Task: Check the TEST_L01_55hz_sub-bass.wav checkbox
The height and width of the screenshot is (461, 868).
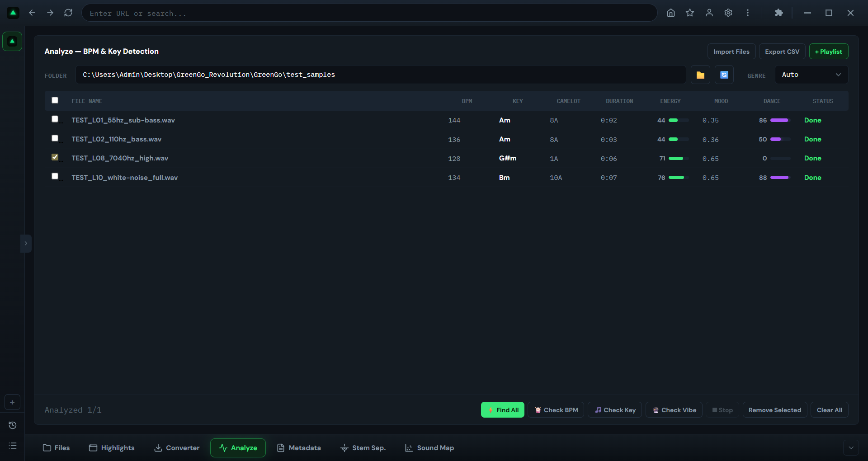Action: click(55, 119)
